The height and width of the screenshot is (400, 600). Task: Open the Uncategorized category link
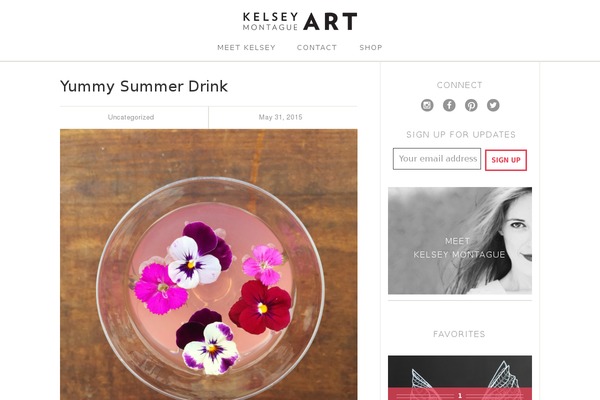point(131,117)
